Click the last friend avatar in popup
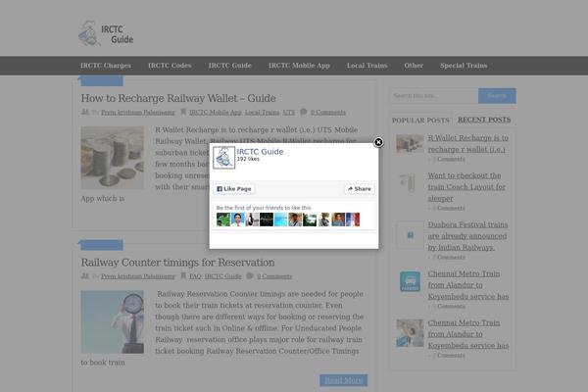Image resolution: width=588 pixels, height=392 pixels. coord(353,220)
